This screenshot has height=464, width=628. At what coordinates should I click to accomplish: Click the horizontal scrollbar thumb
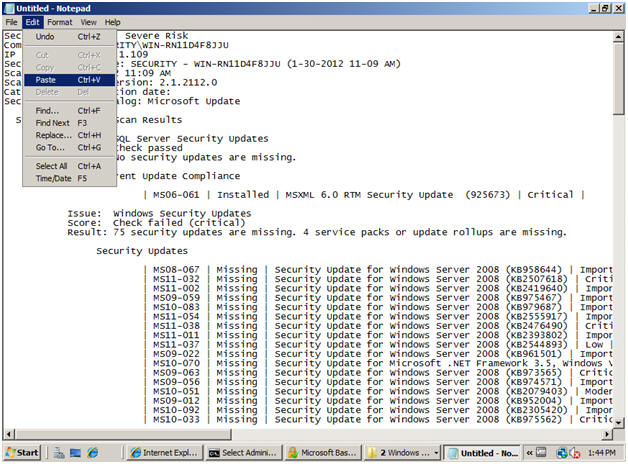pos(123,434)
